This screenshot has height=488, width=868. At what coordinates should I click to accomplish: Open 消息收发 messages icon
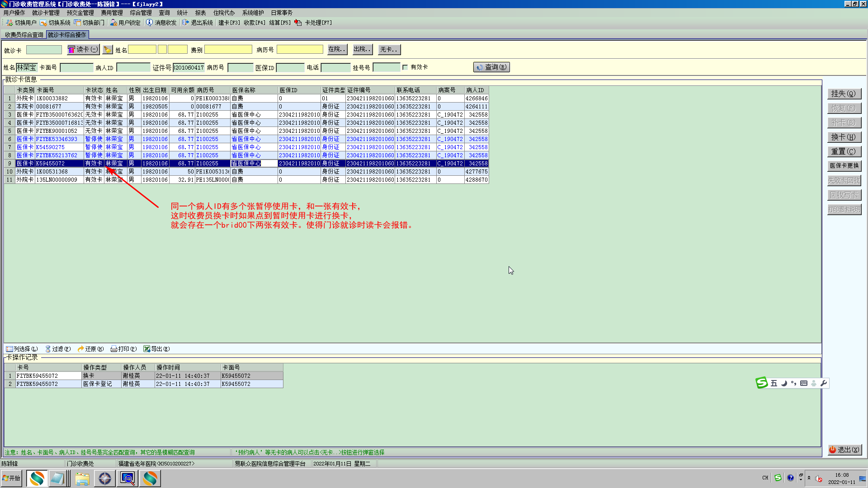pyautogui.click(x=149, y=23)
